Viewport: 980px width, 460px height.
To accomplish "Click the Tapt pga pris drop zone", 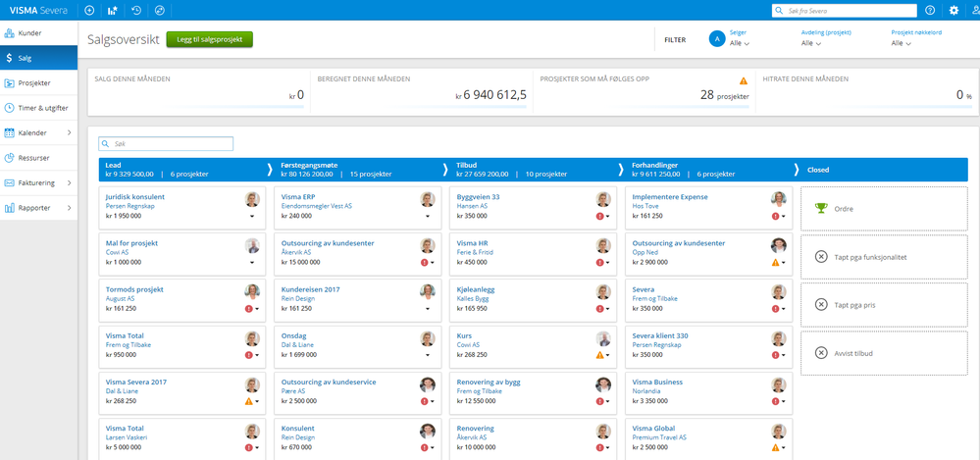I will [884, 305].
